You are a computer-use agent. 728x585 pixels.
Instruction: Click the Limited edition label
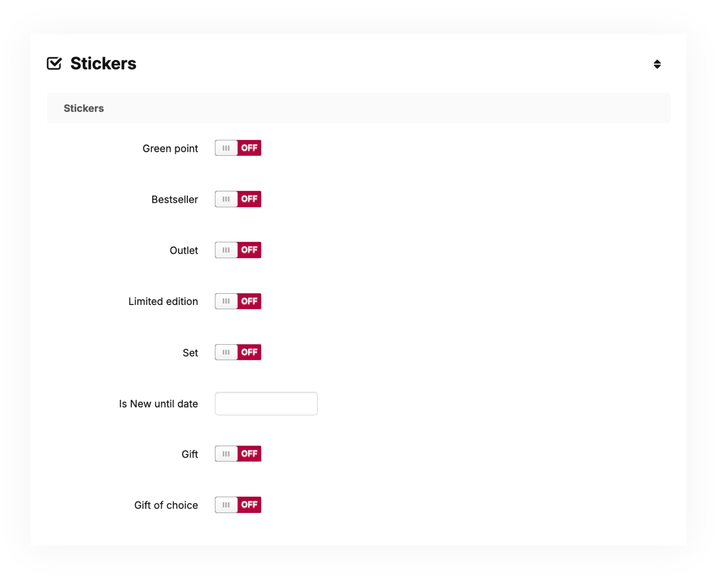(x=163, y=301)
